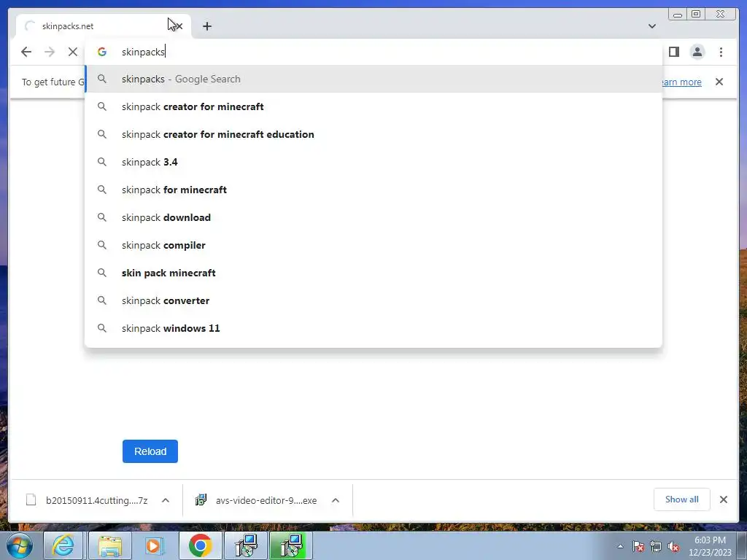This screenshot has width=747, height=560.
Task: Expand options for avs-video-editor download
Action: point(336,500)
